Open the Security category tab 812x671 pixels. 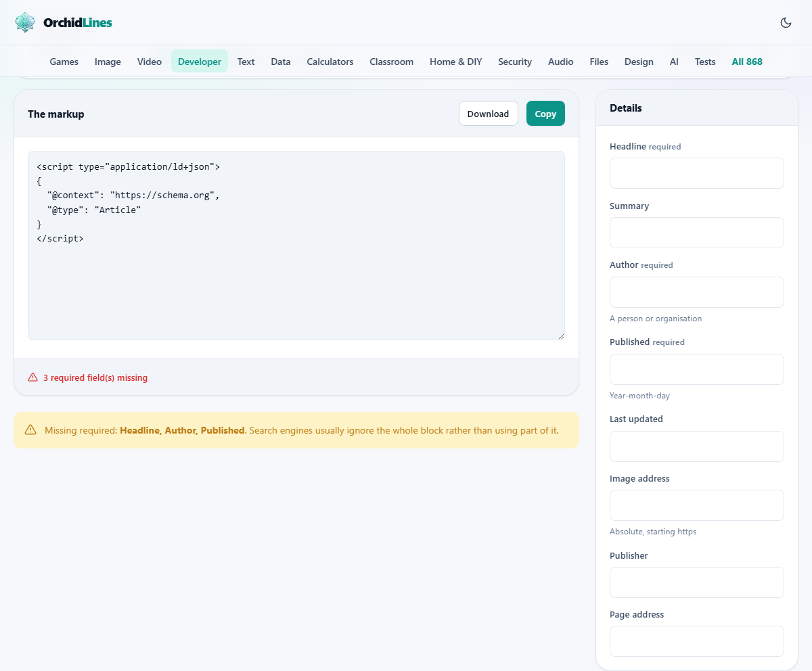pyautogui.click(x=515, y=62)
